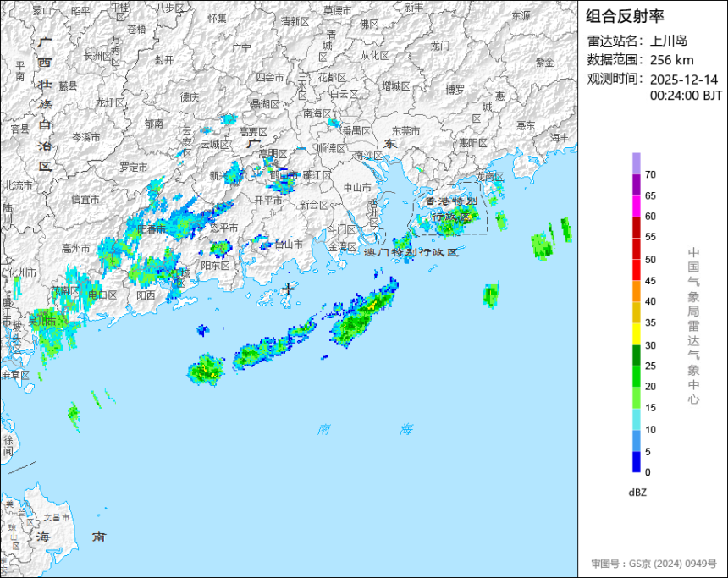
Task: Click the 中山市 map label
Action: click(x=357, y=188)
